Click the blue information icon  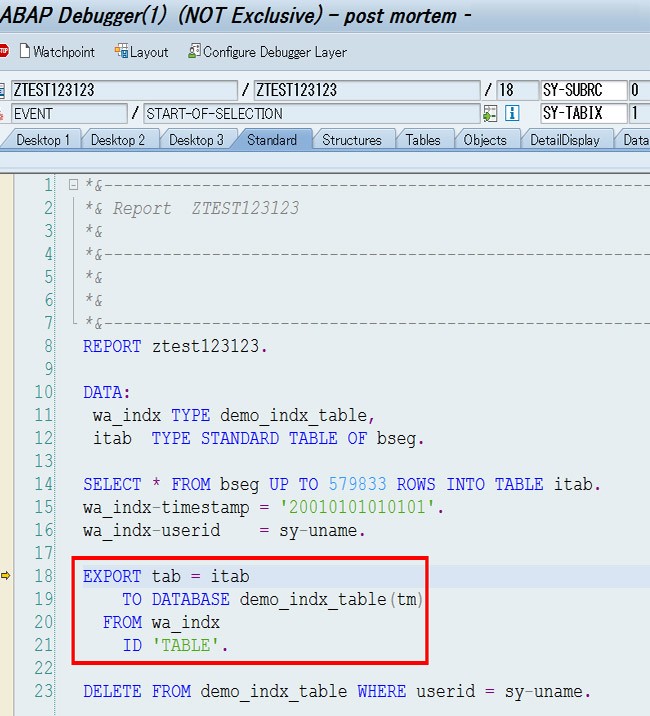coord(512,113)
